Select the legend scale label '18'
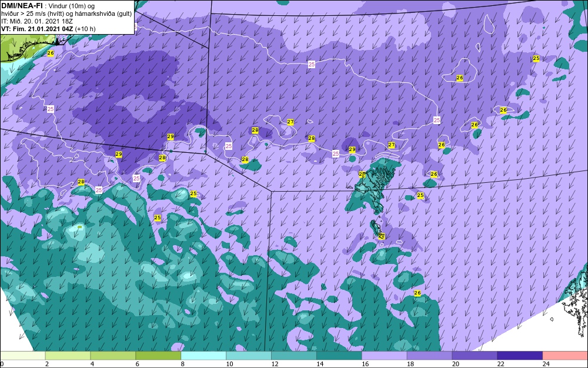The image size is (588, 368). pyautogui.click(x=410, y=364)
